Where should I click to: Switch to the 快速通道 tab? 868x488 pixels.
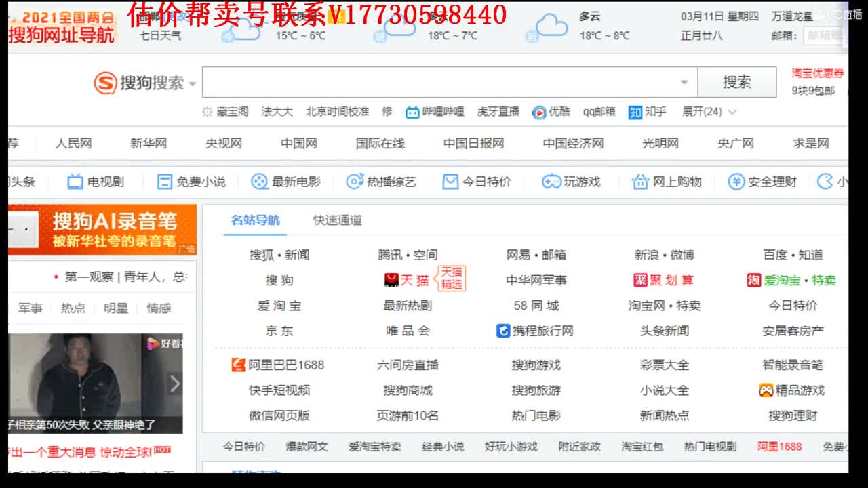[337, 220]
